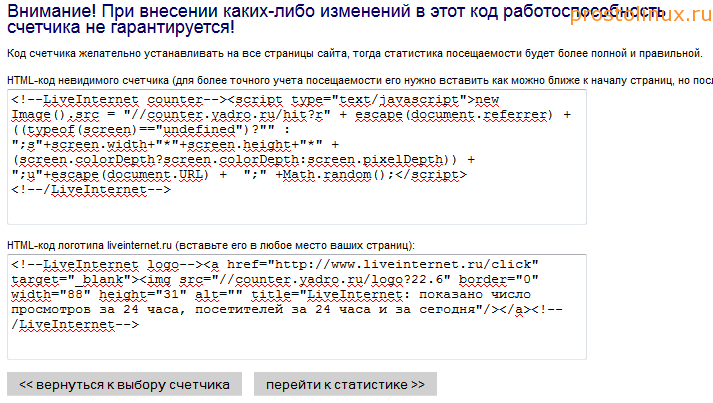The width and height of the screenshot is (713, 403).
Task: Click the go to statistics button
Action: click(x=345, y=384)
